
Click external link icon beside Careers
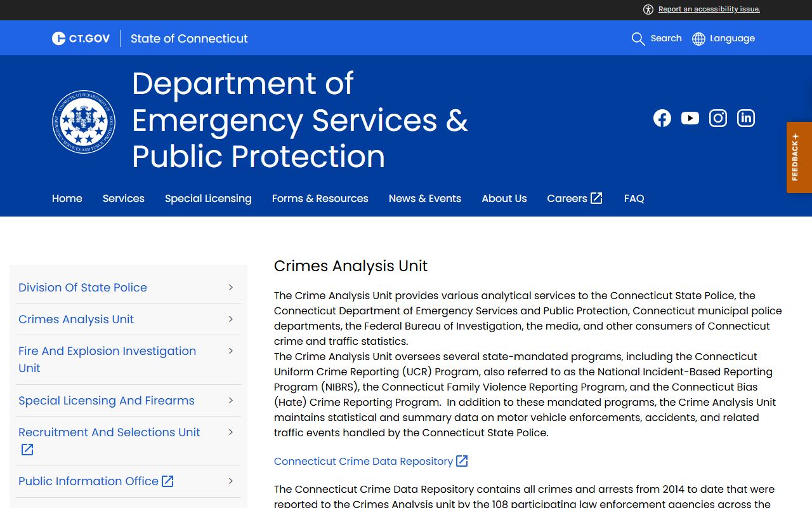click(x=596, y=198)
